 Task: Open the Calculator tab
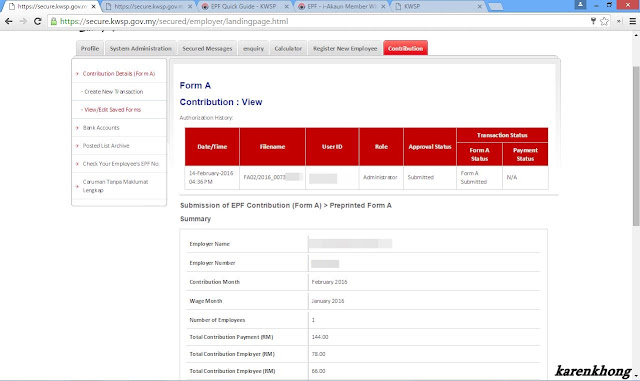tap(288, 48)
